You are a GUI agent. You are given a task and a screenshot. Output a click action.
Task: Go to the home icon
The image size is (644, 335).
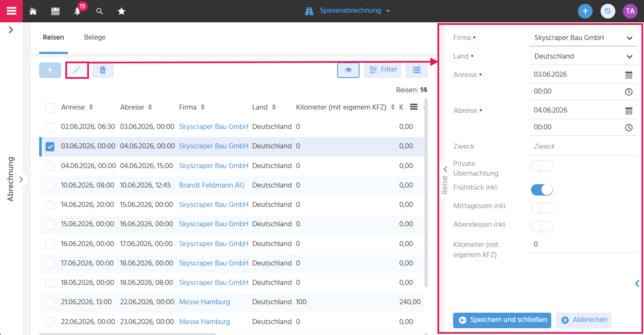pyautogui.click(x=33, y=11)
